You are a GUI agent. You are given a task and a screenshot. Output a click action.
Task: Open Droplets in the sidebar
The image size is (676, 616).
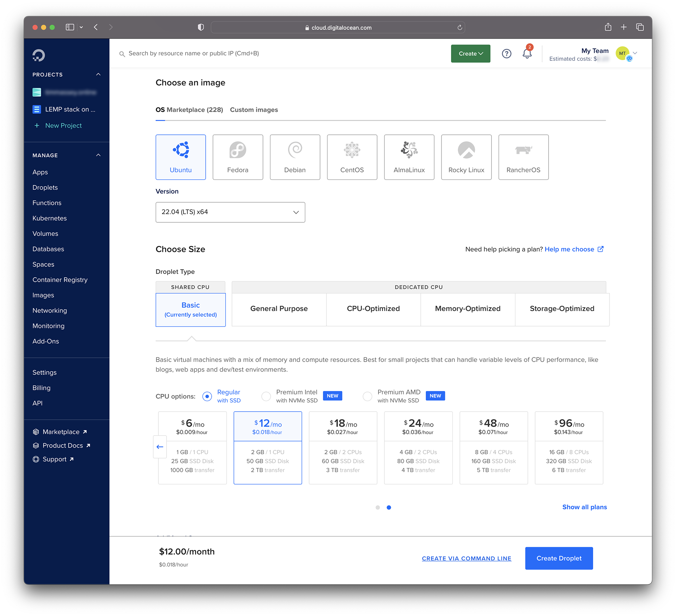tap(45, 188)
